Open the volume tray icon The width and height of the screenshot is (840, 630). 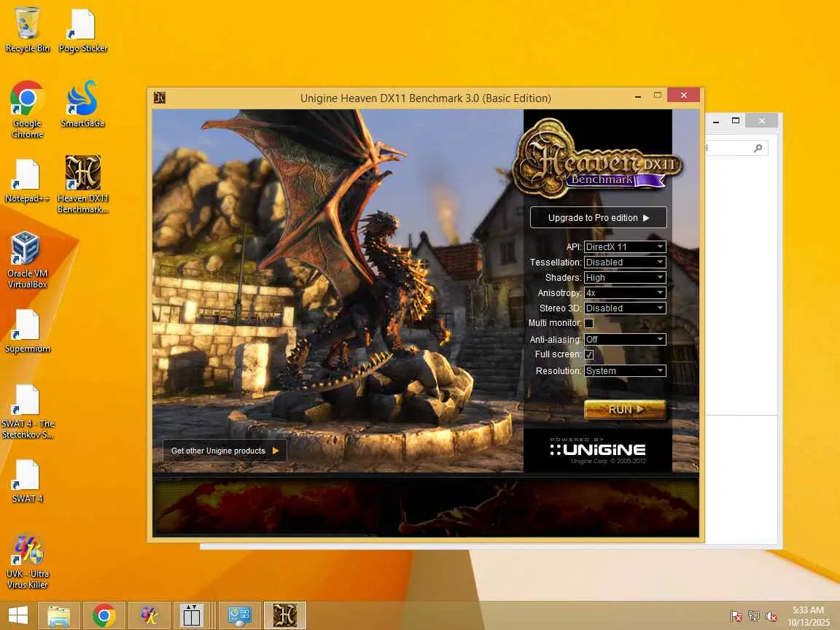click(x=771, y=616)
